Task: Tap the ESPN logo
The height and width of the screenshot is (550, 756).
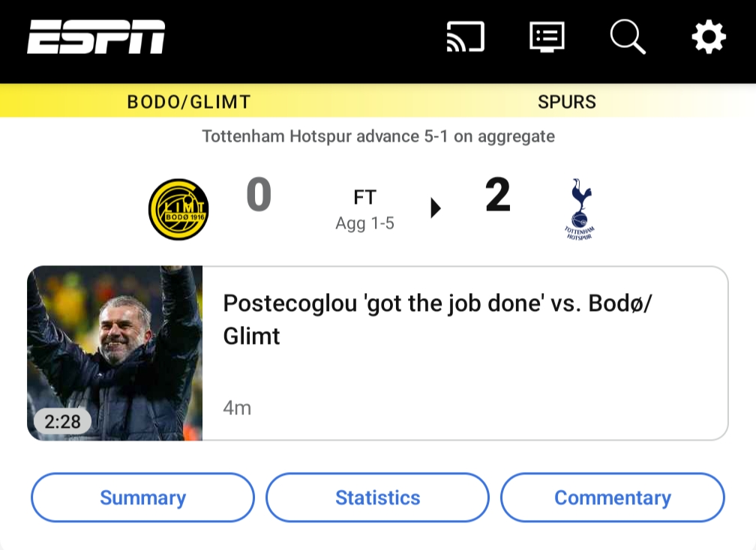Action: click(x=96, y=37)
